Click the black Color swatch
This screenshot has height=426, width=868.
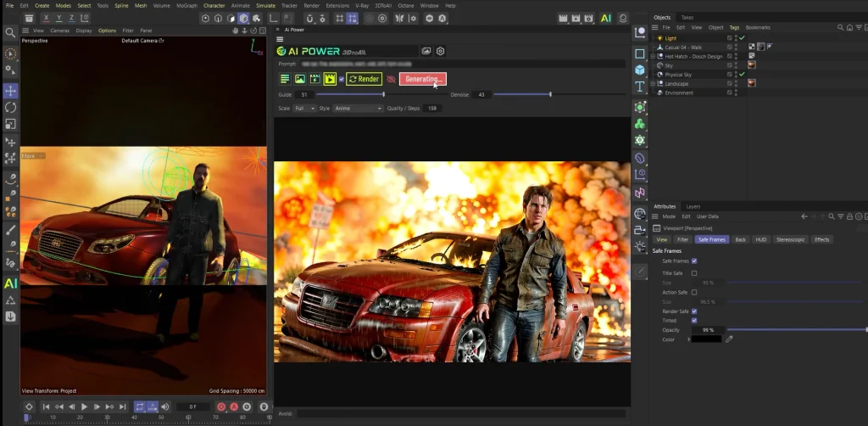[x=707, y=339]
